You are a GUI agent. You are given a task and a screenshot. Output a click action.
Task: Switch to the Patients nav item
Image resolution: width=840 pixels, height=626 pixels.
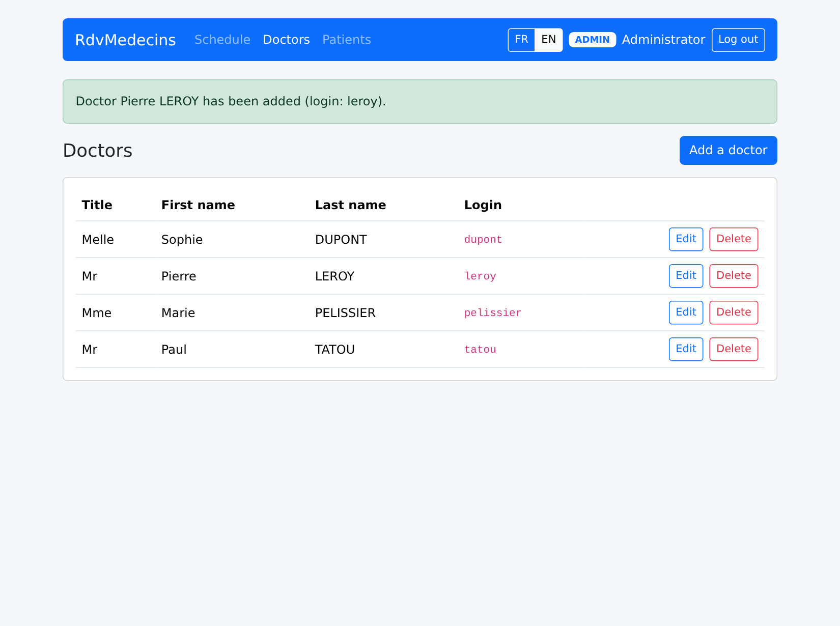[347, 40]
